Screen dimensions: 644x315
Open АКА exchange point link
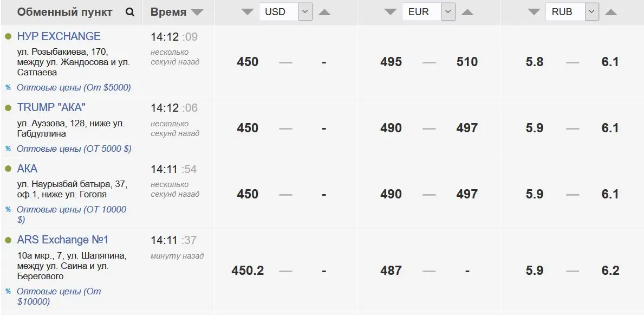coord(27,169)
